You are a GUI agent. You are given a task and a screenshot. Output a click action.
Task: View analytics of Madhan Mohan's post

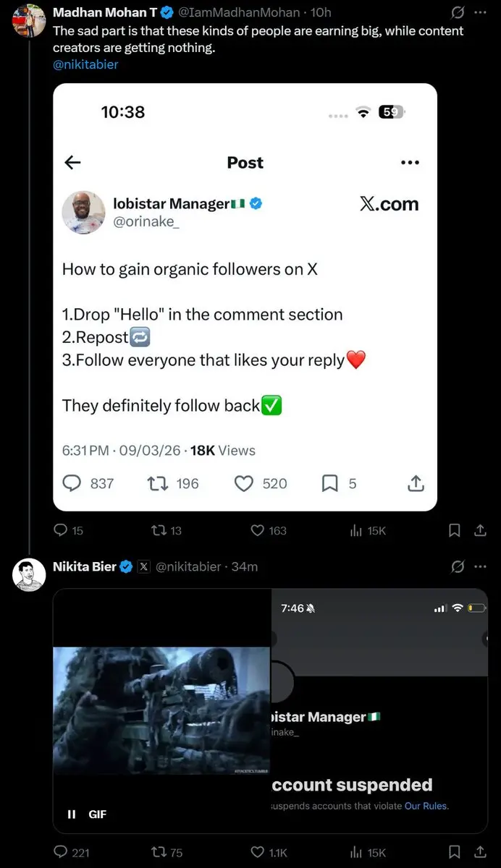(356, 531)
